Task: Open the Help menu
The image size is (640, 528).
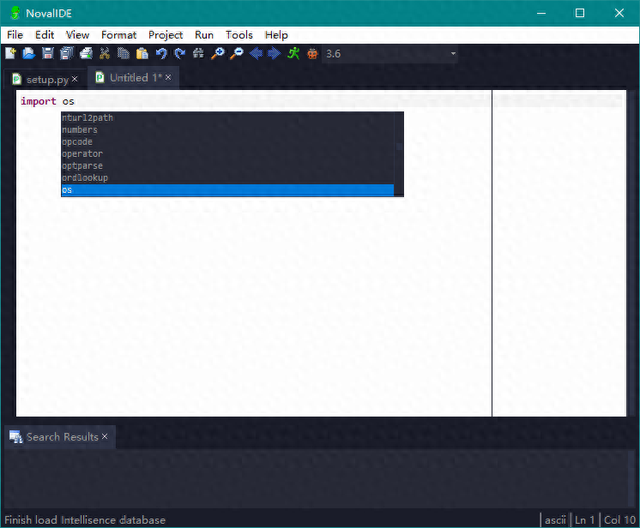Action: pos(276,35)
